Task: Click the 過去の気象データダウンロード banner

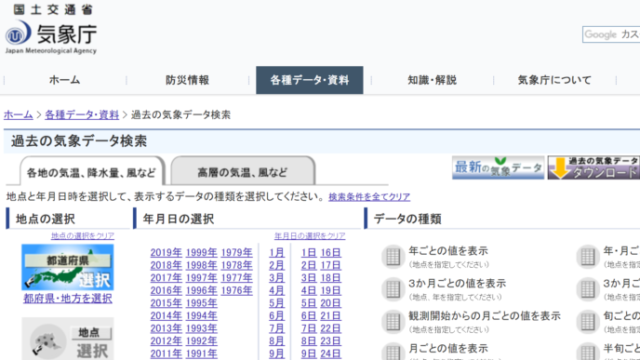Action: tap(594, 167)
